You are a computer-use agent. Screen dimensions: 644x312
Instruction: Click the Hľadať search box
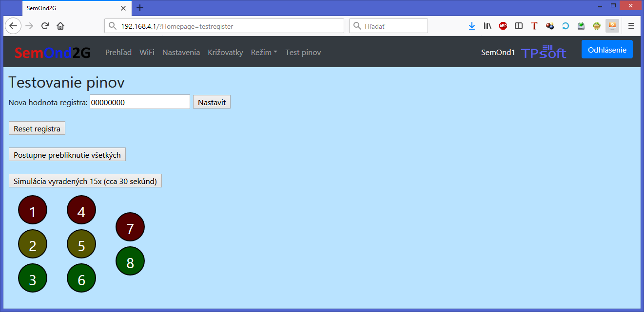tap(389, 26)
